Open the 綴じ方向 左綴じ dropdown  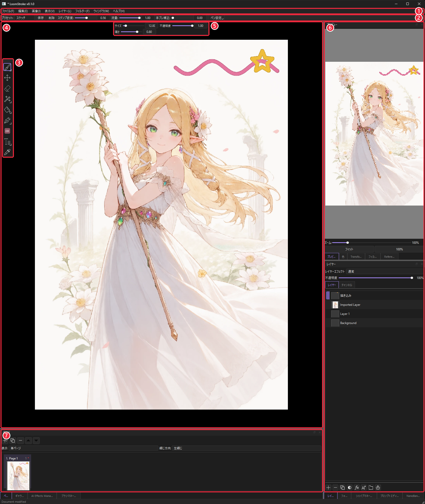click(246, 448)
